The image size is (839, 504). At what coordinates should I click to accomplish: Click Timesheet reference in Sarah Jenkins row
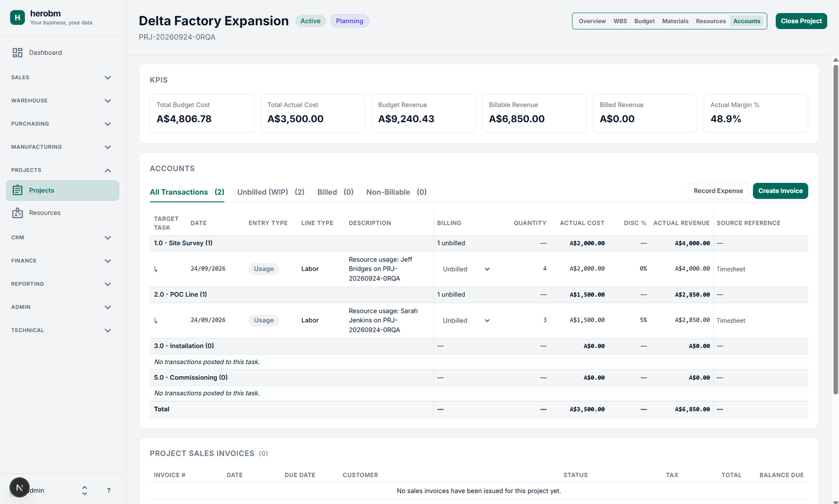point(731,321)
